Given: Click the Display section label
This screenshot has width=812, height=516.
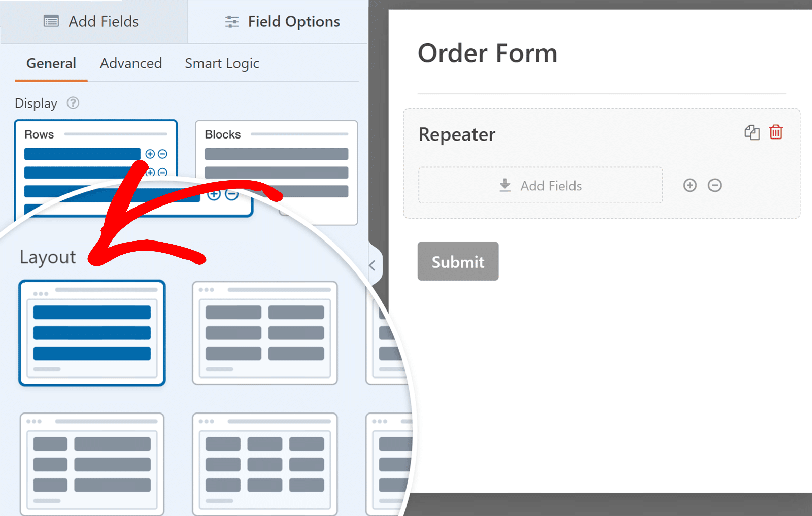Looking at the screenshot, I should coord(36,104).
